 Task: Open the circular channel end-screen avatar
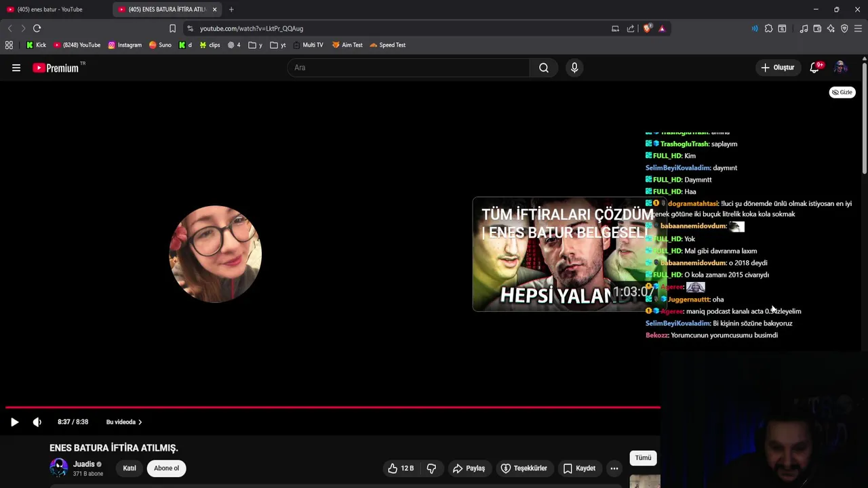click(215, 254)
